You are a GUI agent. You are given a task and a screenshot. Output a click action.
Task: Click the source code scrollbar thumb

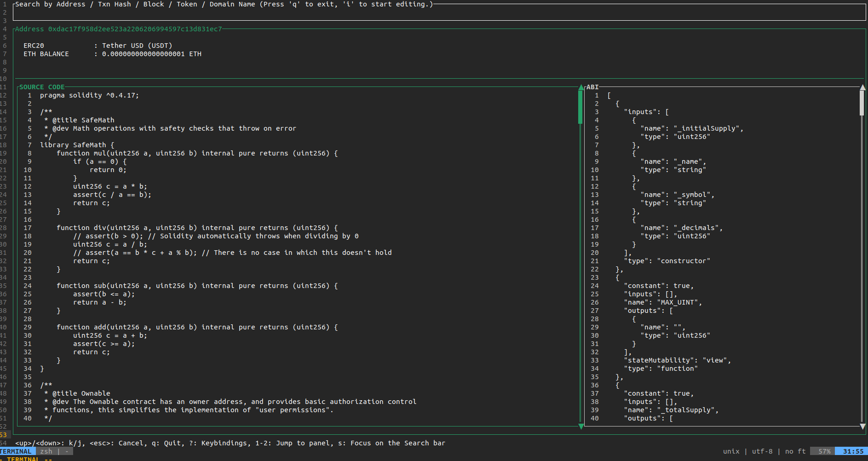pos(581,107)
